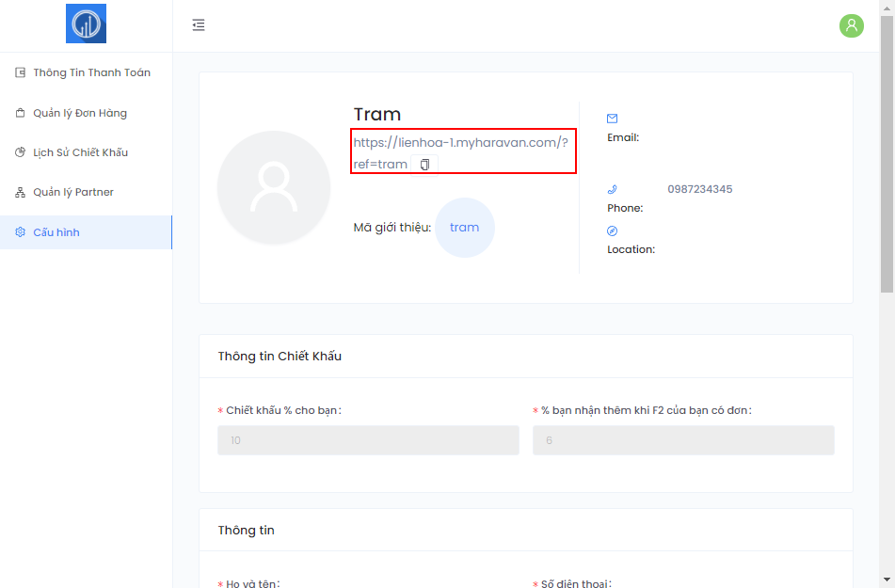Click the Quản lý Đơn Hàng bag icon
This screenshot has width=895, height=588.
[x=20, y=113]
